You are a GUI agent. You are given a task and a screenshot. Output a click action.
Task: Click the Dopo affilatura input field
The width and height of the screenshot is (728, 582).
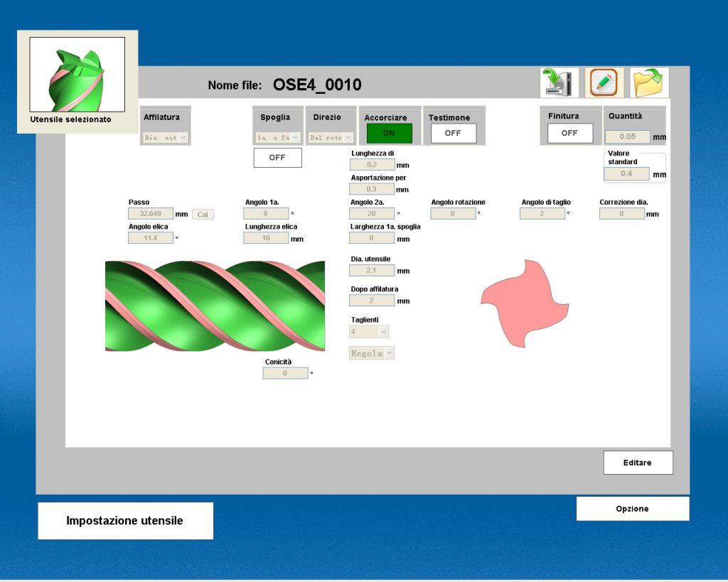(371, 301)
